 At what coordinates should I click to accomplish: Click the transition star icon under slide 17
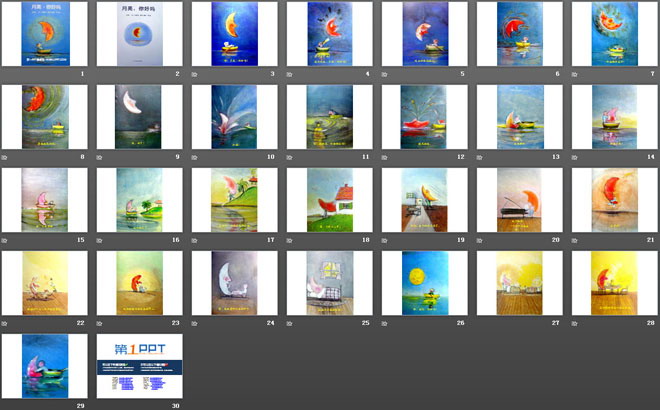(x=194, y=240)
